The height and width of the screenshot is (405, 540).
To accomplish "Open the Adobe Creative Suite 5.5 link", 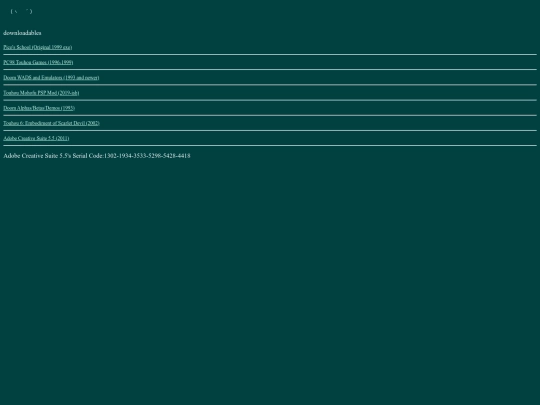I will click(x=36, y=138).
